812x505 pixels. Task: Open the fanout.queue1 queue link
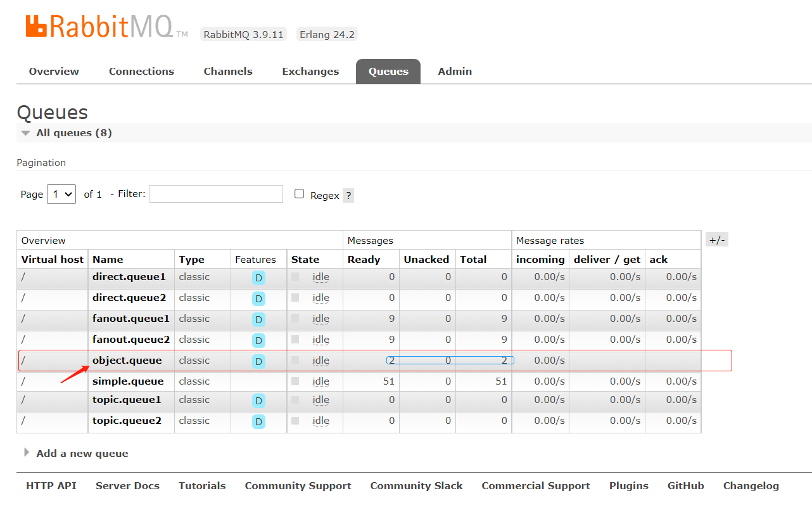[x=131, y=319]
